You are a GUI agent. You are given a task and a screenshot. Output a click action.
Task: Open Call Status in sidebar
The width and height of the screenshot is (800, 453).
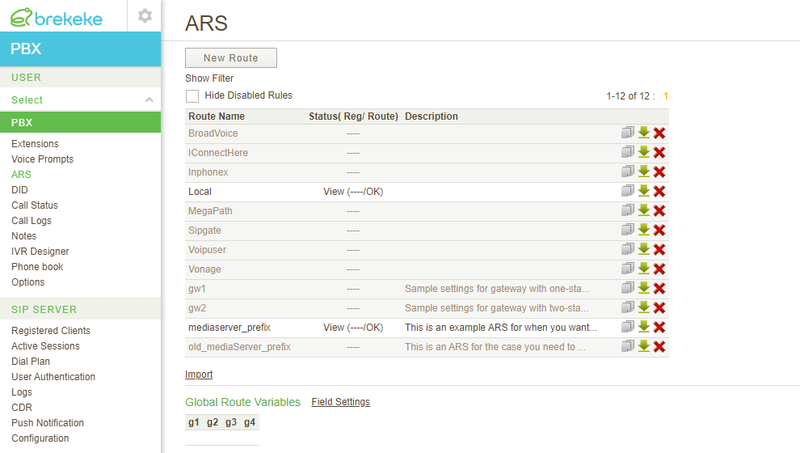pos(35,205)
